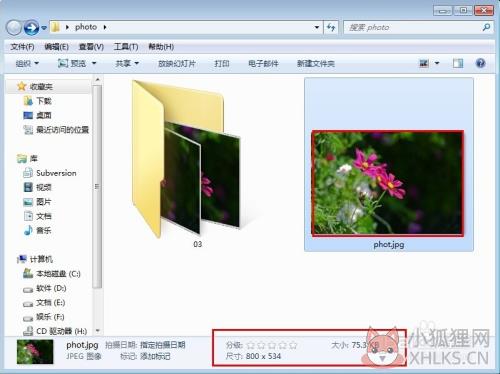Click the Forward navigation arrow button
Screen dimensions: 500x374
(32, 28)
